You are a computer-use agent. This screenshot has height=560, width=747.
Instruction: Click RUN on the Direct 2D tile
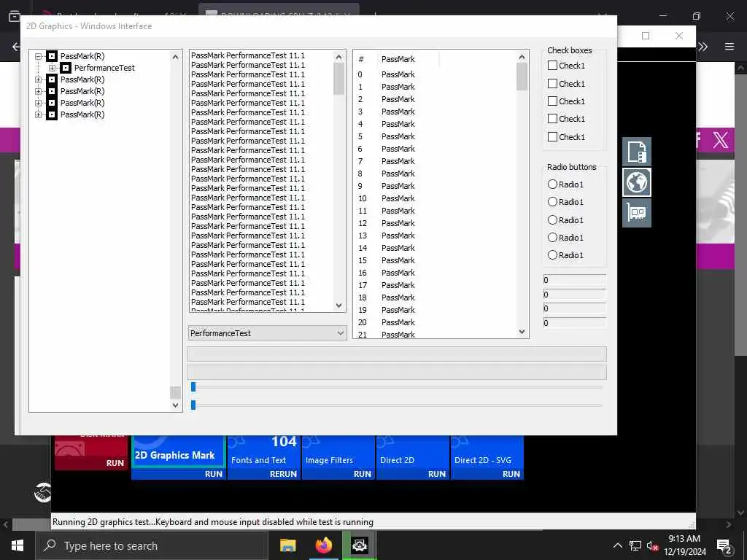pyautogui.click(x=436, y=474)
